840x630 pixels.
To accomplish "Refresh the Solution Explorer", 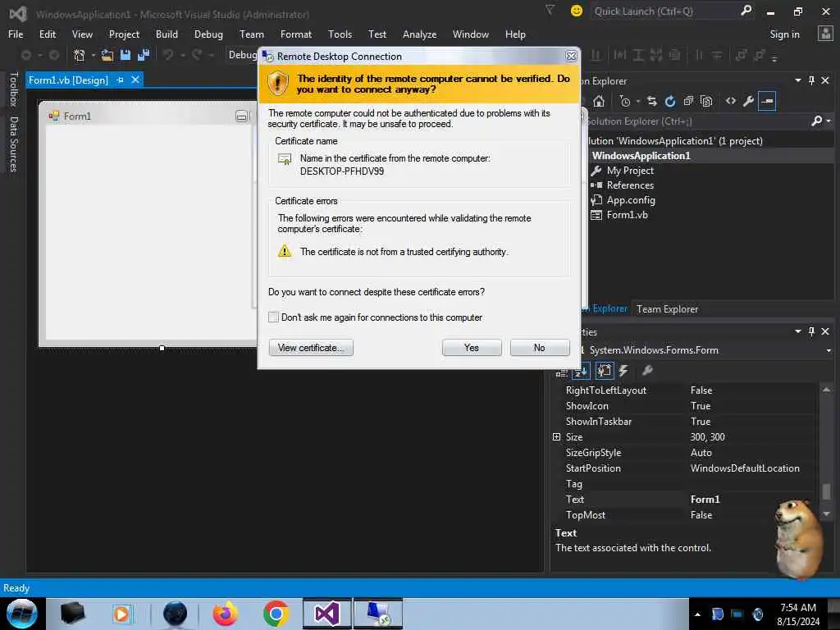I will coord(669,101).
